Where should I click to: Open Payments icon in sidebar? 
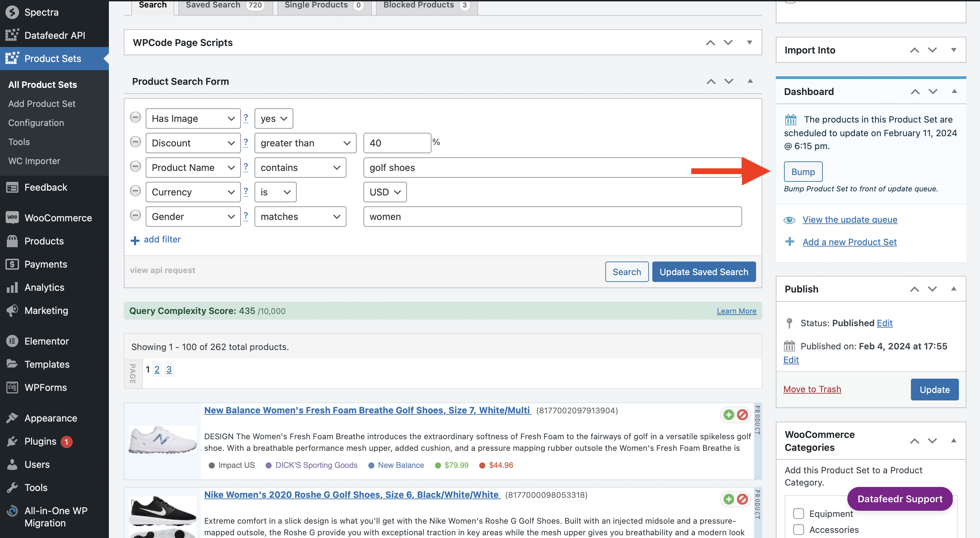click(x=12, y=264)
